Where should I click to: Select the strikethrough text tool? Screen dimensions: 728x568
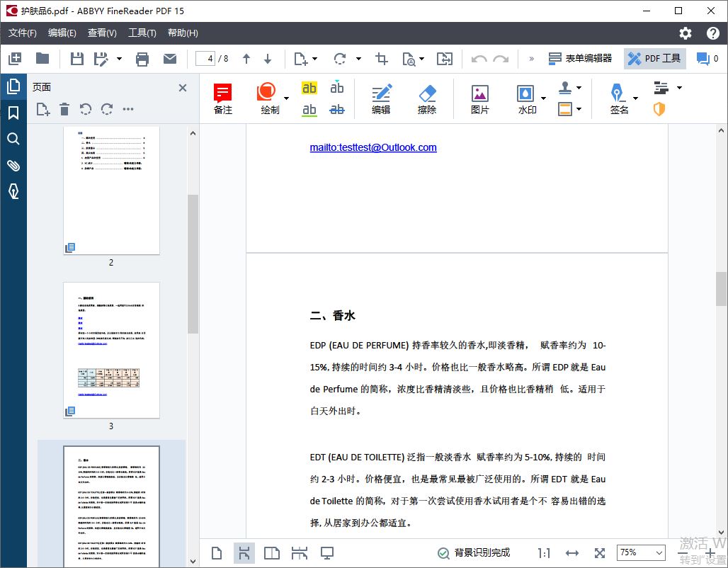point(336,110)
